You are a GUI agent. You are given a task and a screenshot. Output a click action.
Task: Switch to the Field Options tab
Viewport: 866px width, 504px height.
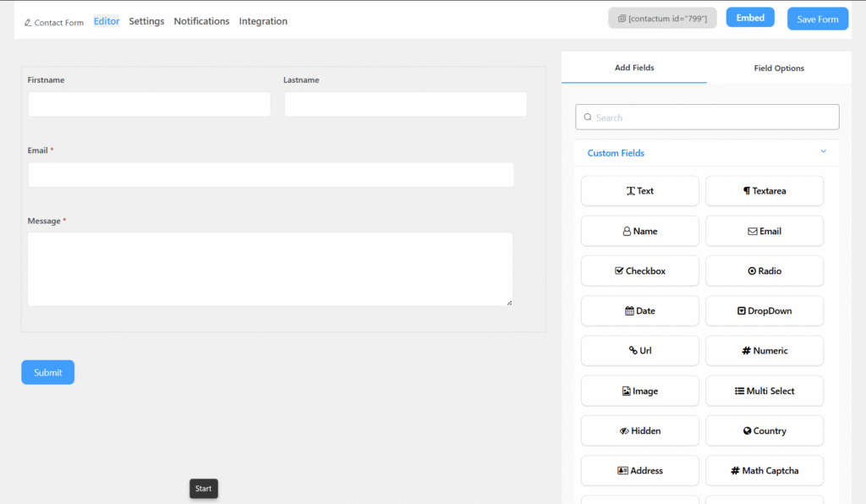coord(778,68)
